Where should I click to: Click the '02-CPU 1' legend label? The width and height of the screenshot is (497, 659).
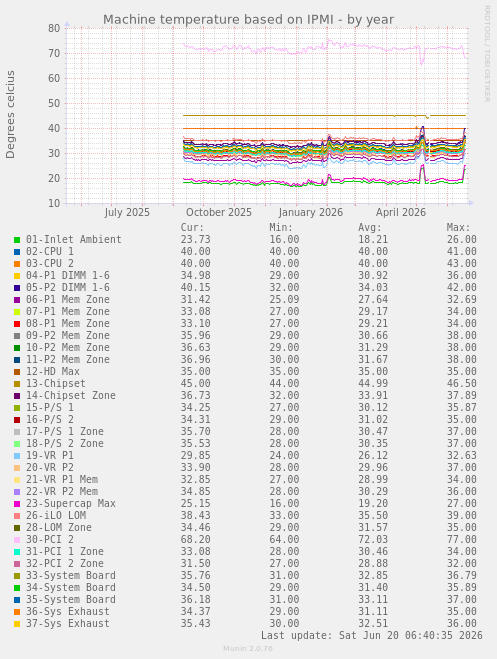(x=50, y=251)
